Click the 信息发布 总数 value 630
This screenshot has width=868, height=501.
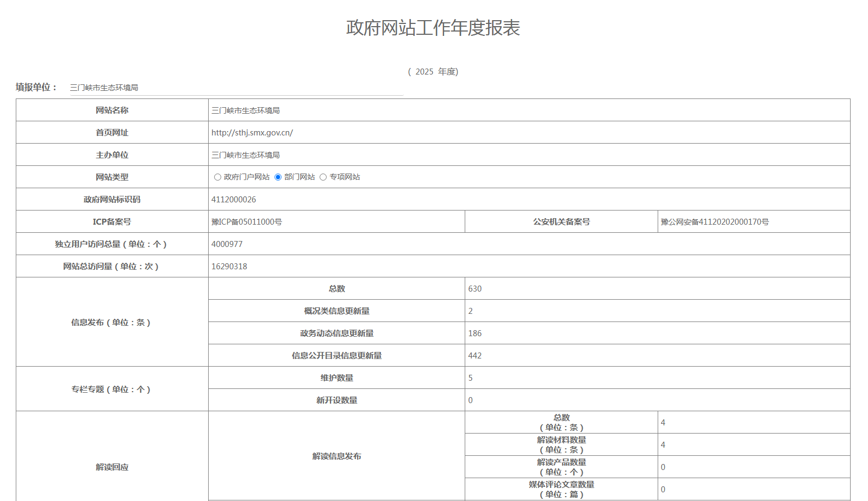475,289
